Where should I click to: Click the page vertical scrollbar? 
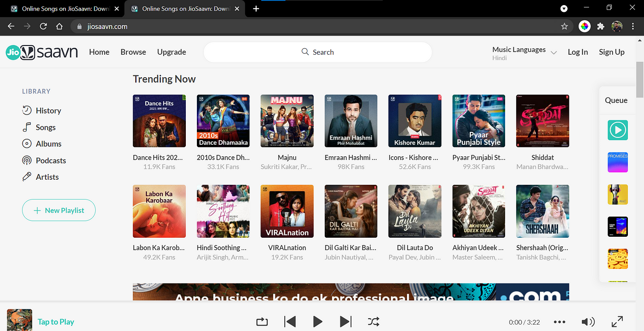coord(640,79)
